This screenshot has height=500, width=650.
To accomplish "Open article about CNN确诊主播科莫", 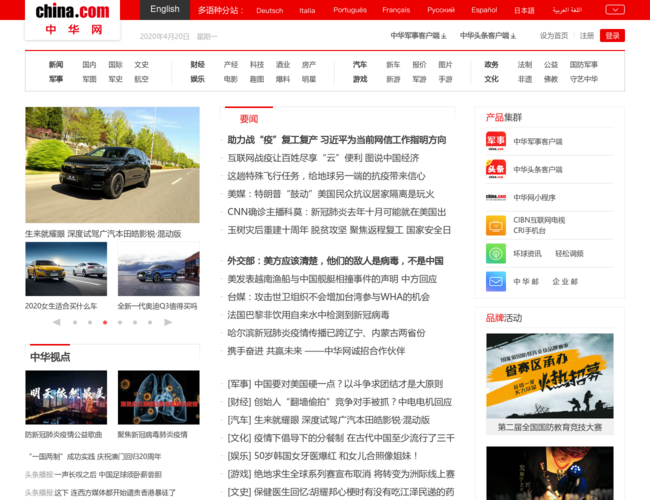I will click(337, 212).
